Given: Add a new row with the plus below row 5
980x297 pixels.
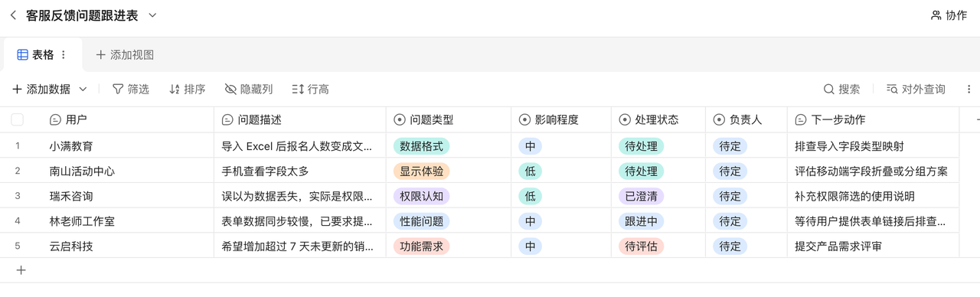Looking at the screenshot, I should [x=21, y=270].
